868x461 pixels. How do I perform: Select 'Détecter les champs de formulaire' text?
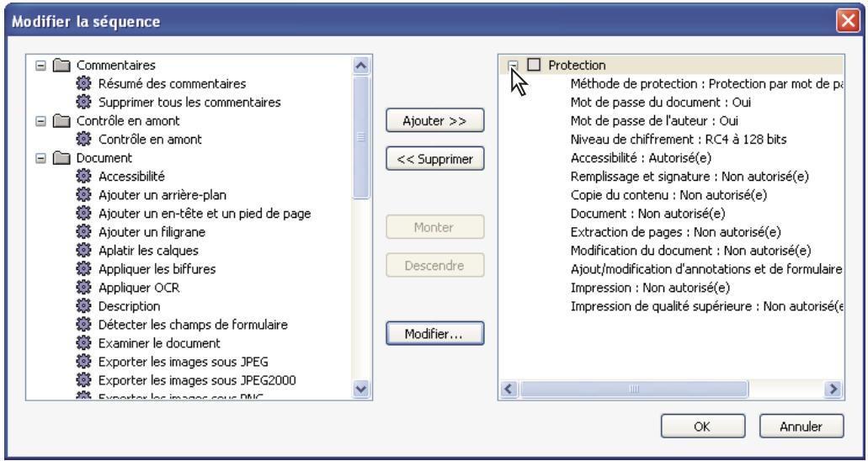[193, 325]
